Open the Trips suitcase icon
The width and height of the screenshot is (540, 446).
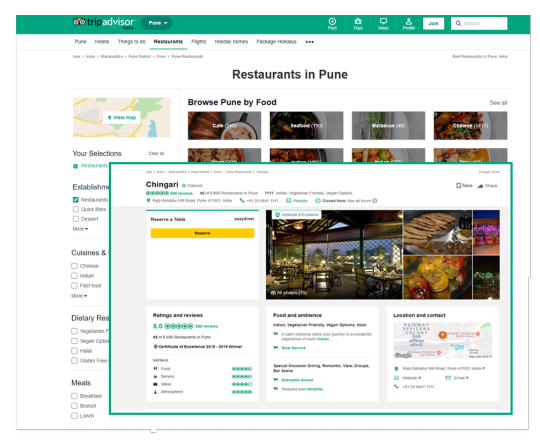358,21
